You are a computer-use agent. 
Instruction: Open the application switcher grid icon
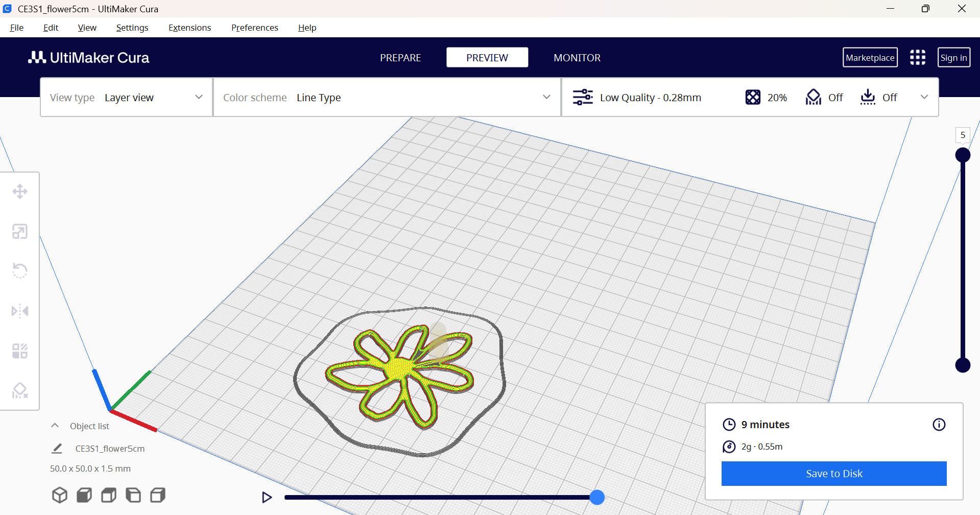917,57
